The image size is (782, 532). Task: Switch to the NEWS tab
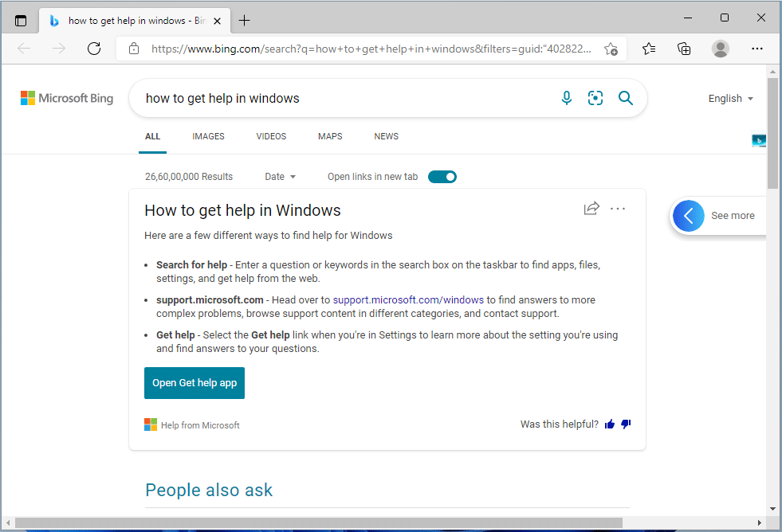[x=386, y=136]
